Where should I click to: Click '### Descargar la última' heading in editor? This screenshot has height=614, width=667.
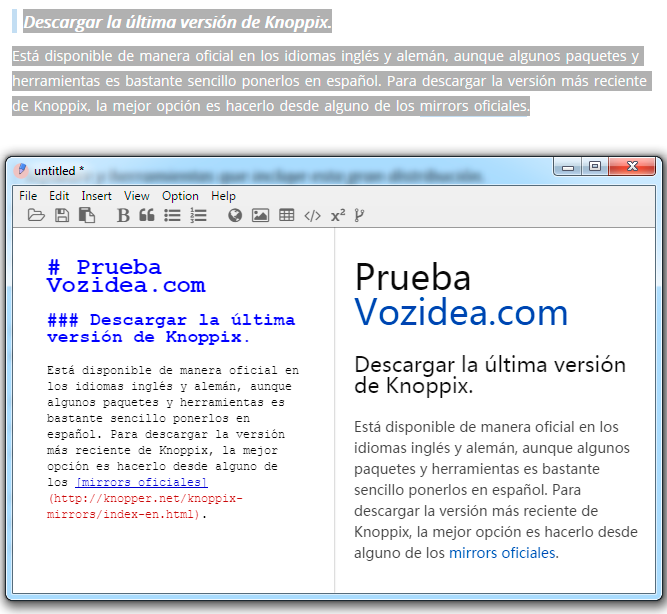[x=171, y=328]
